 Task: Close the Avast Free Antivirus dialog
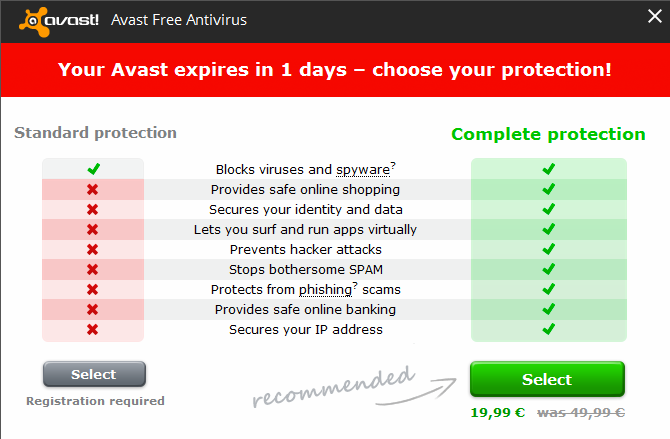click(x=654, y=16)
